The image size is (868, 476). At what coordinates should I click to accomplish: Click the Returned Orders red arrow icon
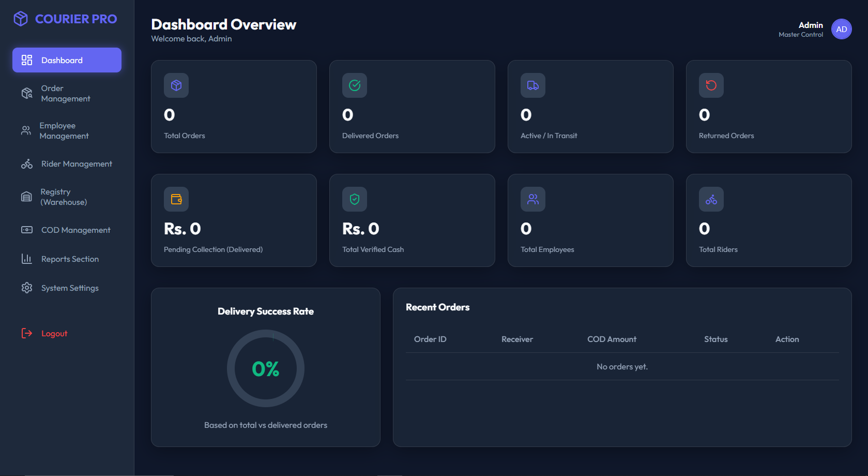coord(711,85)
